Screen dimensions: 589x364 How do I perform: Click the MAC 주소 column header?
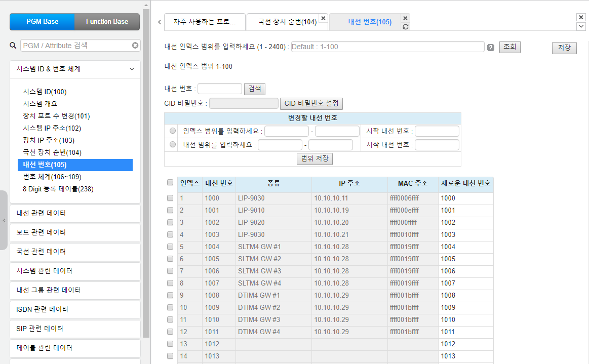[x=413, y=184]
